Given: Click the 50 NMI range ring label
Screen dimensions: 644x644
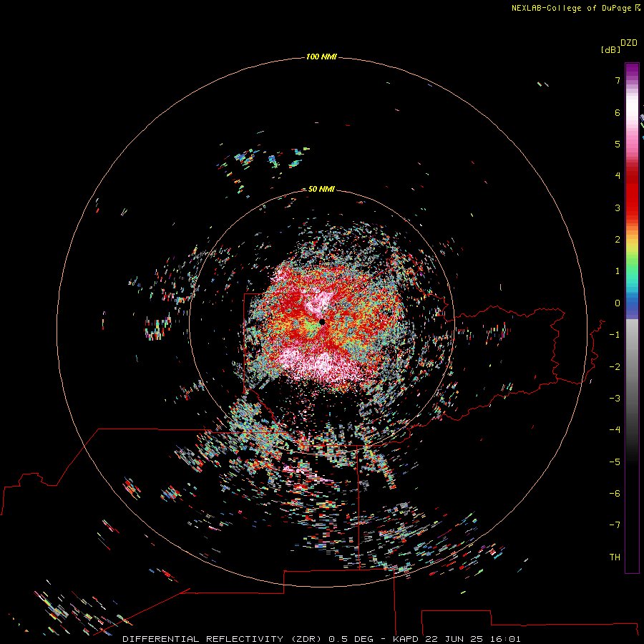Looking at the screenshot, I should (321, 189).
